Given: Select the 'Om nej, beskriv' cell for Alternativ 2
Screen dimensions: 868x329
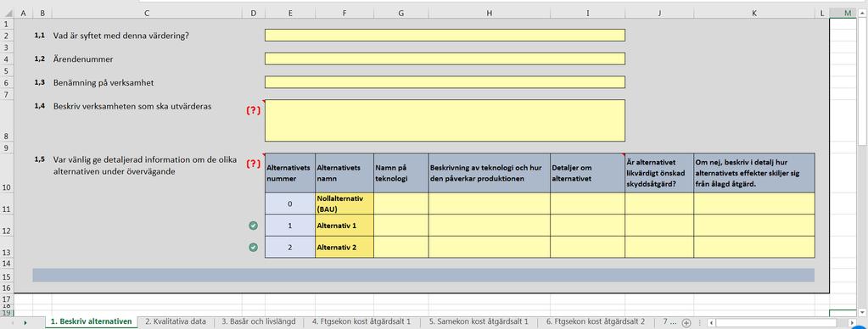Looking at the screenshot, I should pyautogui.click(x=754, y=247).
